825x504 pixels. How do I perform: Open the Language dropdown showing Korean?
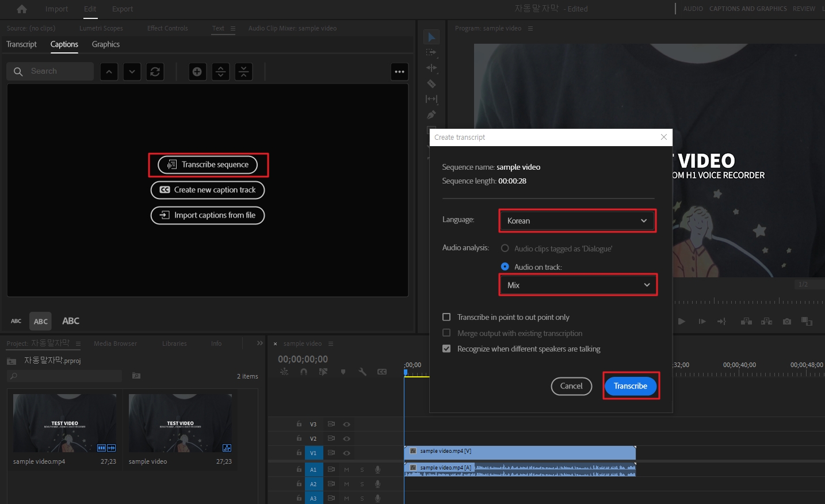click(x=578, y=221)
